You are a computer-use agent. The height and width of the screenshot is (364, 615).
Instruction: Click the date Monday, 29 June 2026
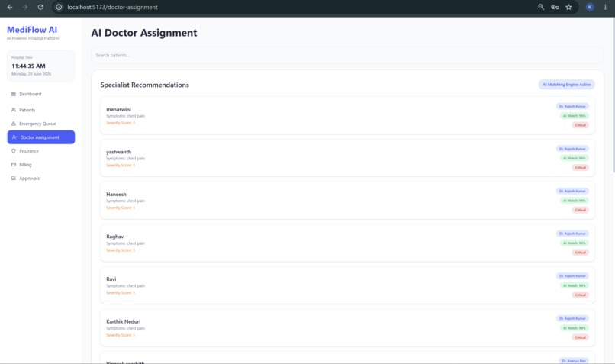pyautogui.click(x=31, y=74)
